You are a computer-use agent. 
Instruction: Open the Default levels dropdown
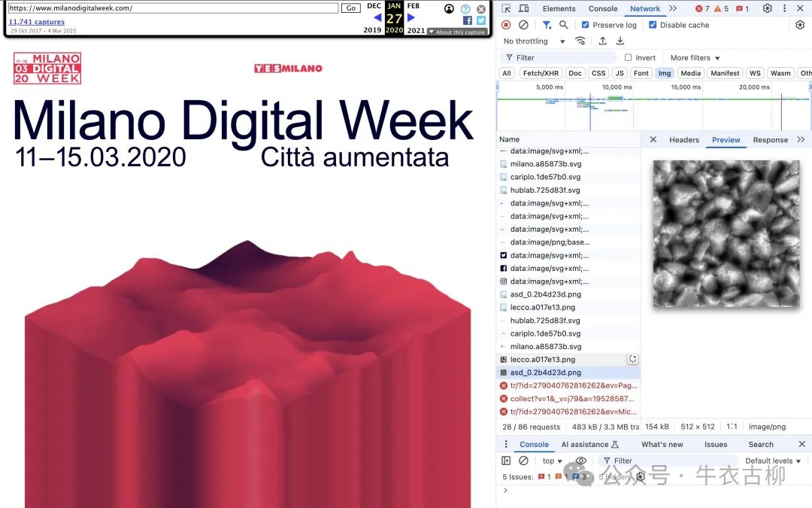coord(773,461)
